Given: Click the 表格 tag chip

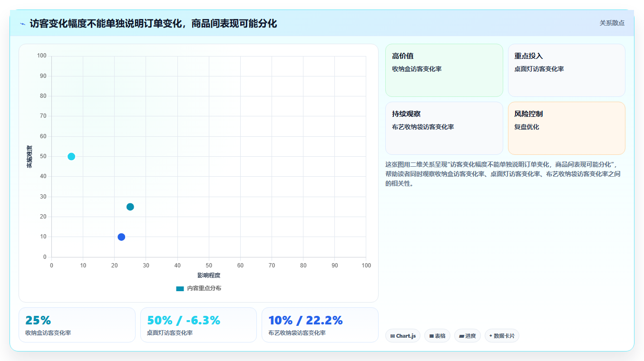Looking at the screenshot, I should (x=438, y=336).
